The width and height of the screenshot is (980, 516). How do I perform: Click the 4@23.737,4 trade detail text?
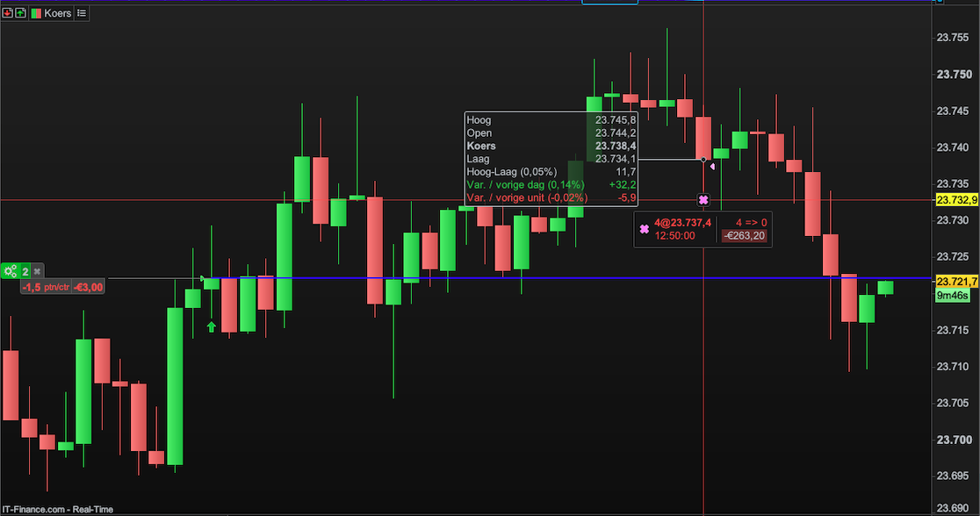coord(682,222)
